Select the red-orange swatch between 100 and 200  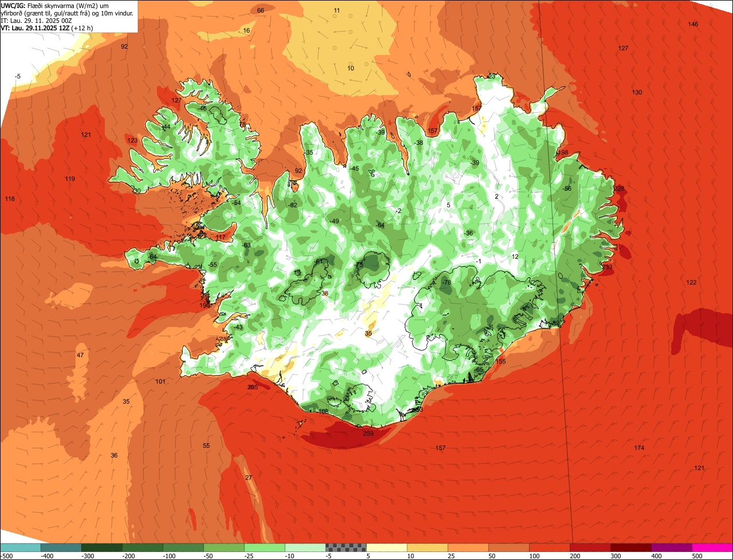click(x=550, y=547)
